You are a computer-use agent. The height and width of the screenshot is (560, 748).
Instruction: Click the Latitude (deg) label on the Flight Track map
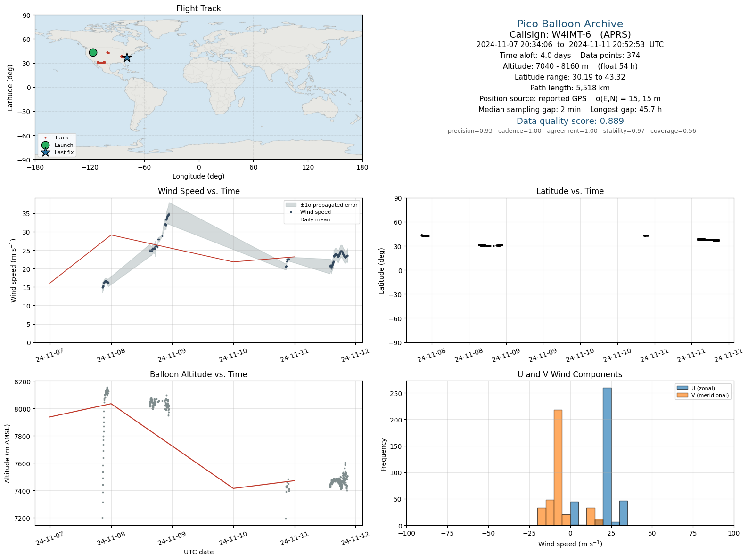[10, 88]
